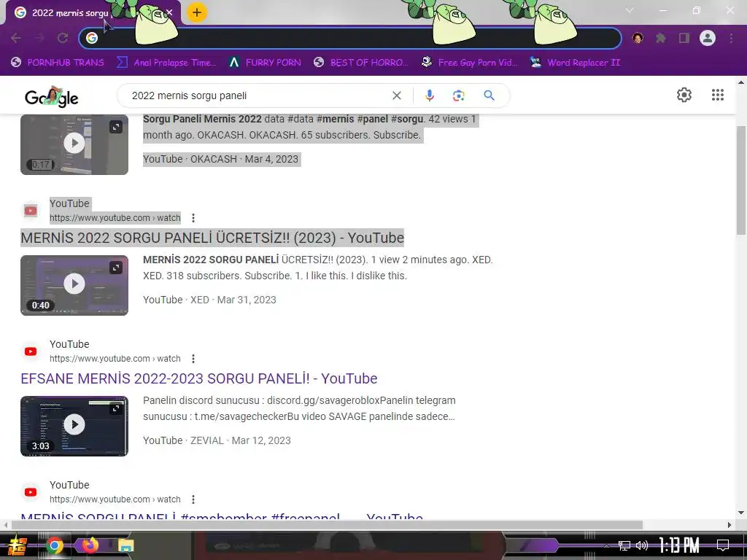Click the YouTube favicon of XED result
Screen dimensions: 747x560
pyautogui.click(x=31, y=211)
